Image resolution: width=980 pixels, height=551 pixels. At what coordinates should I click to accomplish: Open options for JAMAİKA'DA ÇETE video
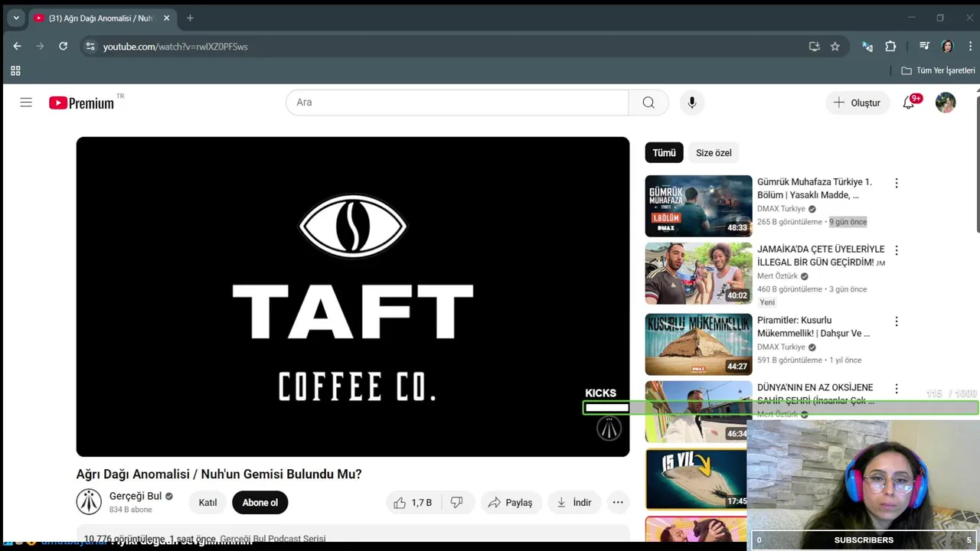coord(897,250)
